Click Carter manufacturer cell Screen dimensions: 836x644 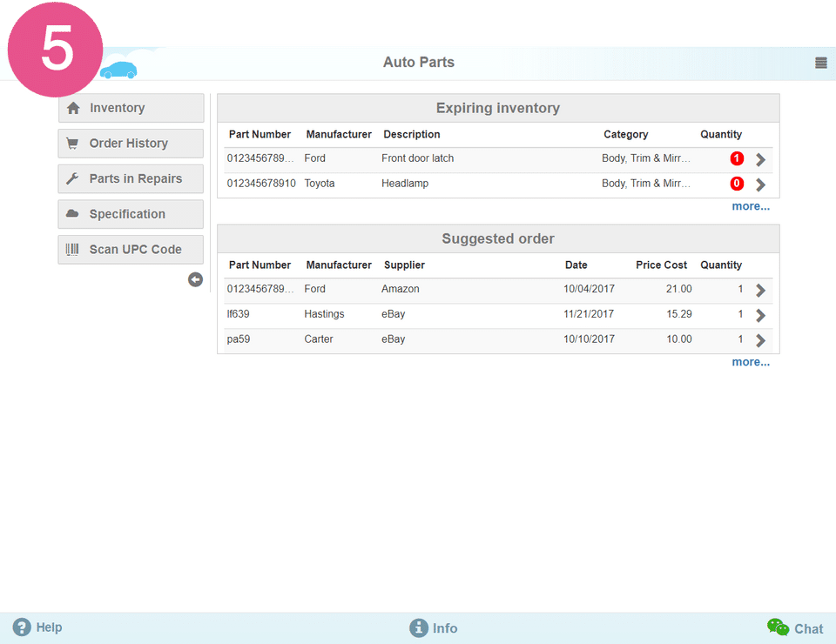[319, 339]
